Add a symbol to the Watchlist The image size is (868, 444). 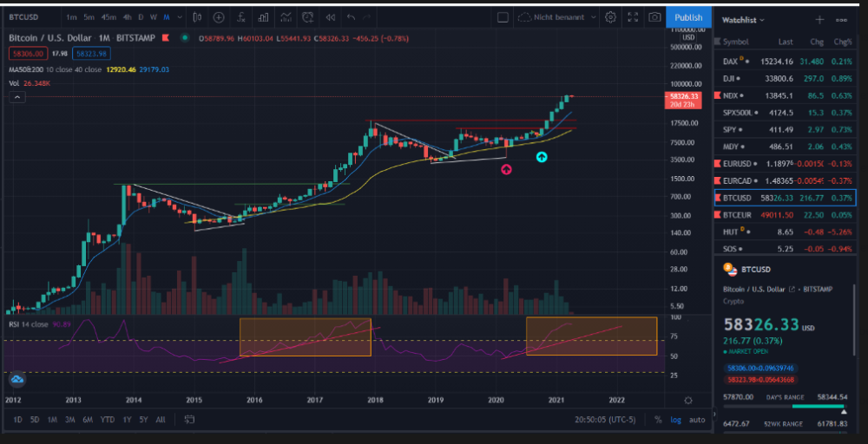(820, 20)
